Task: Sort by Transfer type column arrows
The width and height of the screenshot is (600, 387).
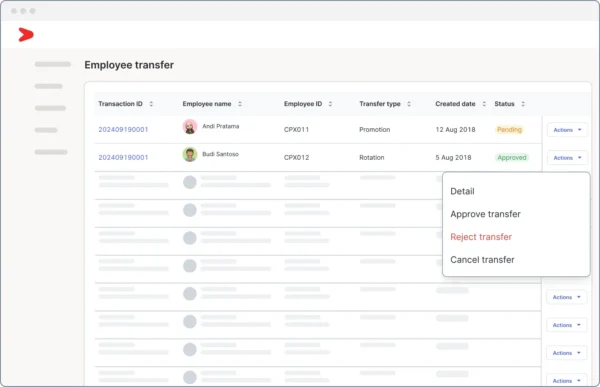Action: pos(409,104)
